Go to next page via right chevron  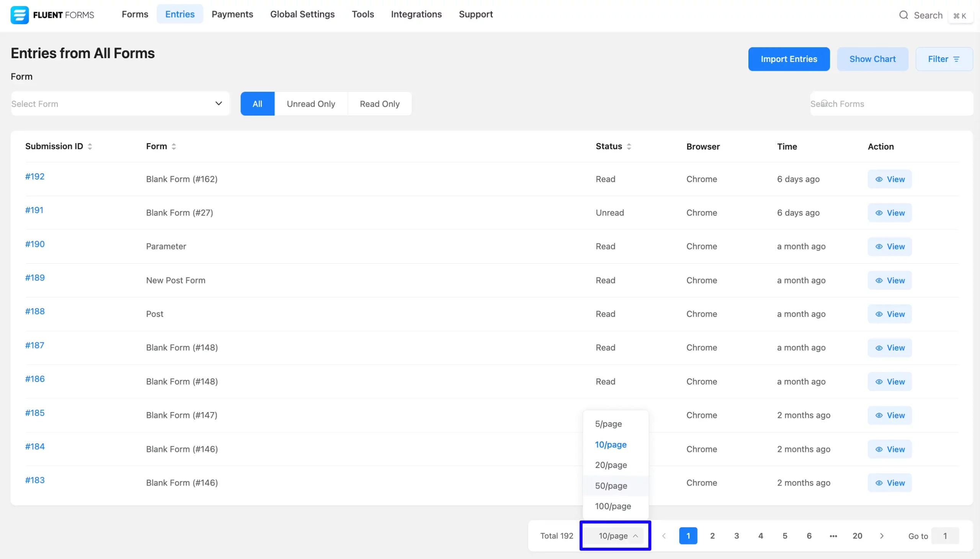tap(882, 536)
